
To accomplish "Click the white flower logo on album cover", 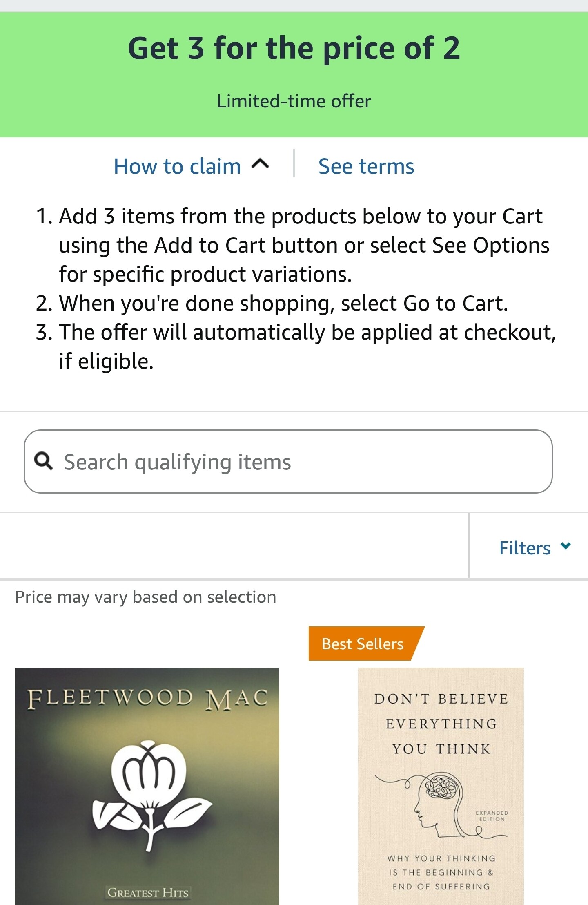I will [149, 791].
